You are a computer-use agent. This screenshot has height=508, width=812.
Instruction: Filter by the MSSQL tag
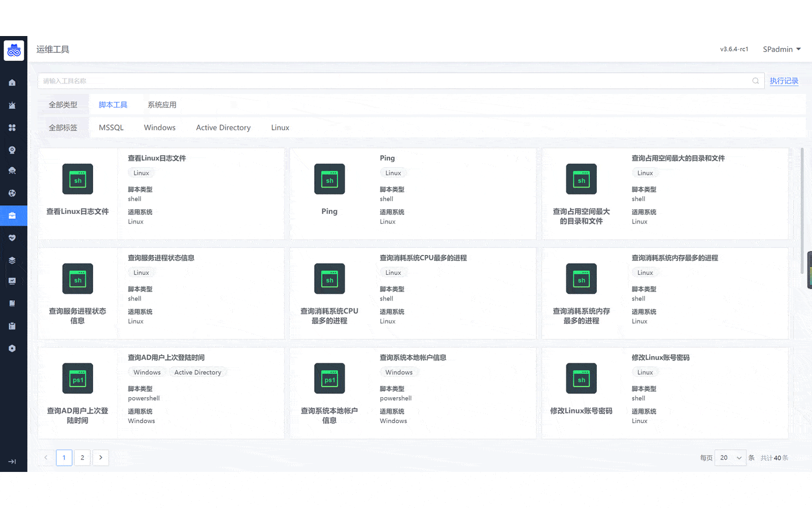(x=111, y=128)
